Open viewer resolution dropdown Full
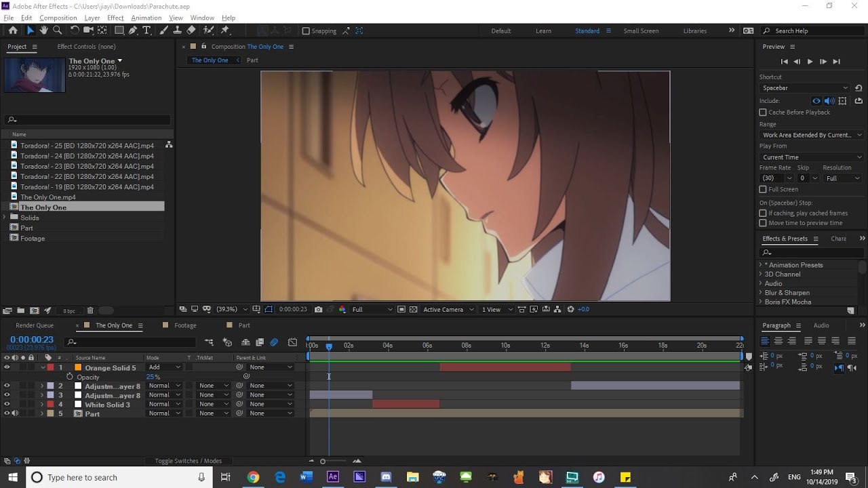Image resolution: width=868 pixels, height=488 pixels. point(372,309)
